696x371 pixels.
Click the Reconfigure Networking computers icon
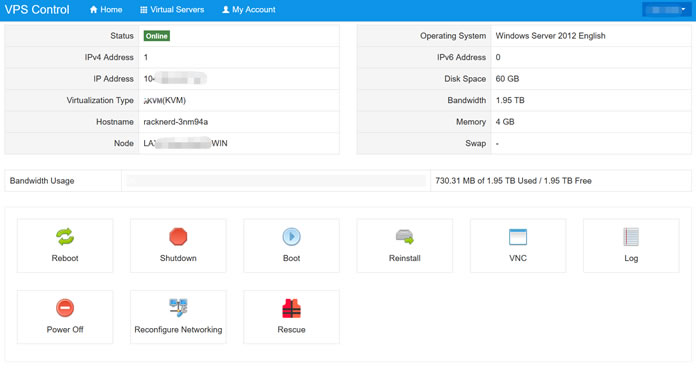pos(178,308)
